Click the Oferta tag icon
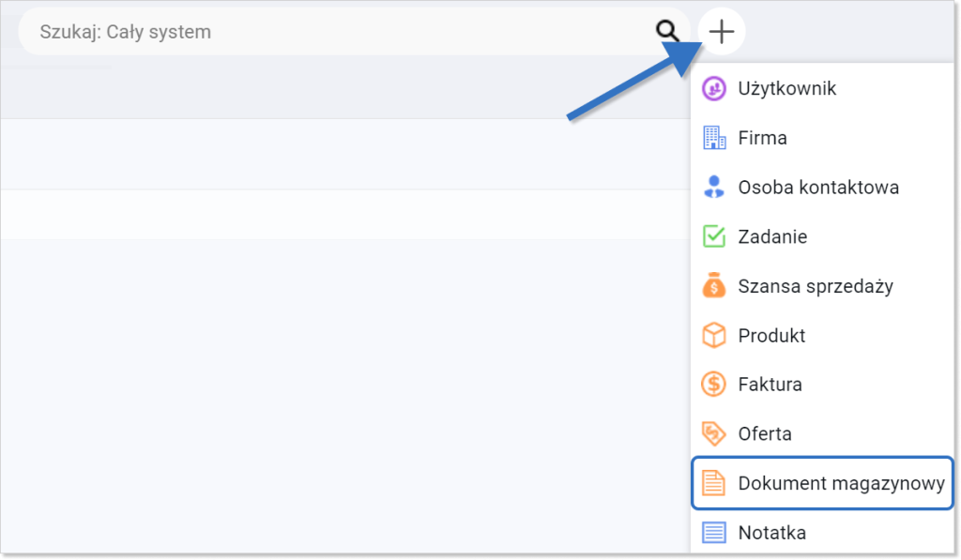 [x=714, y=433]
